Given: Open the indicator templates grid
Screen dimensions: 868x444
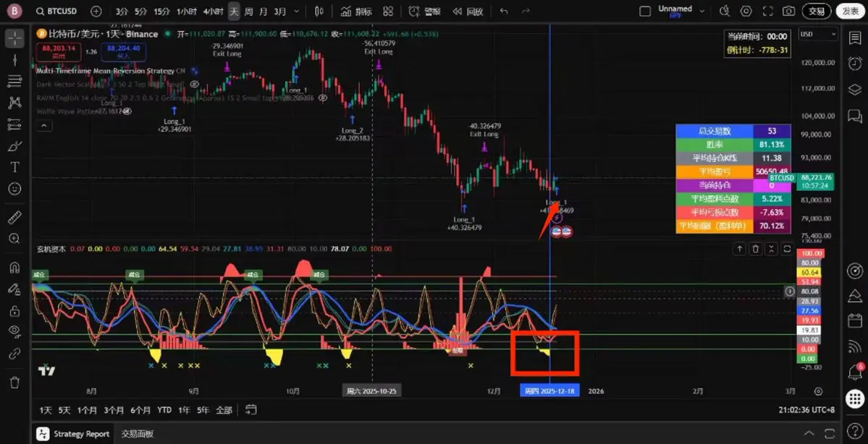Looking at the screenshot, I should [388, 11].
